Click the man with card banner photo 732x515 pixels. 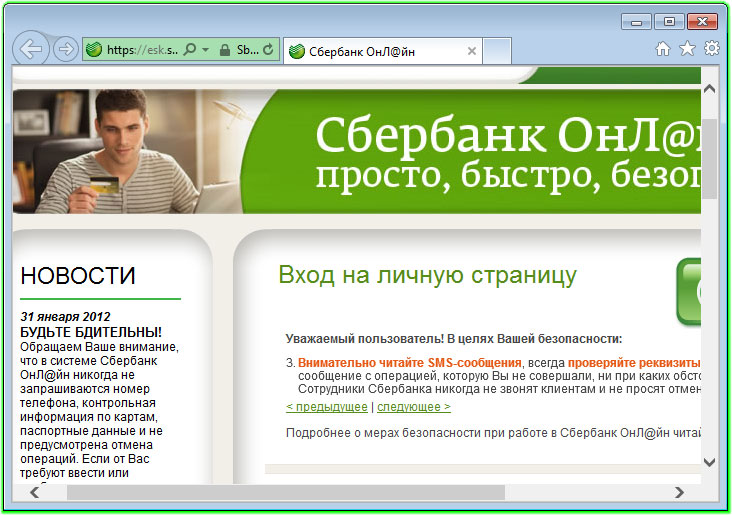pos(126,152)
